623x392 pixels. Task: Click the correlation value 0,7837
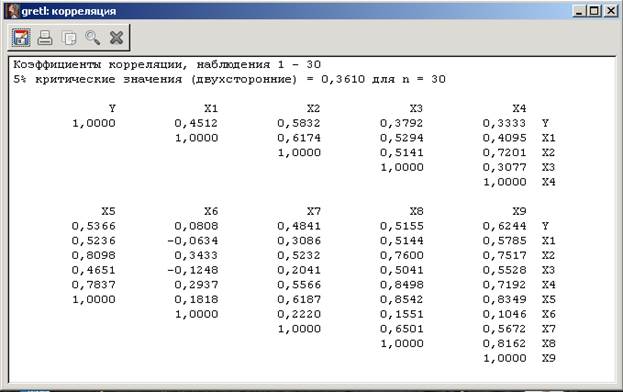click(x=94, y=285)
